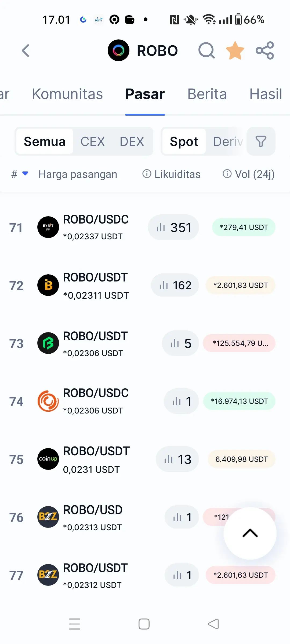The height and width of the screenshot is (644, 290).
Task: Tap Vol (24j) info icon
Action: pos(227,174)
